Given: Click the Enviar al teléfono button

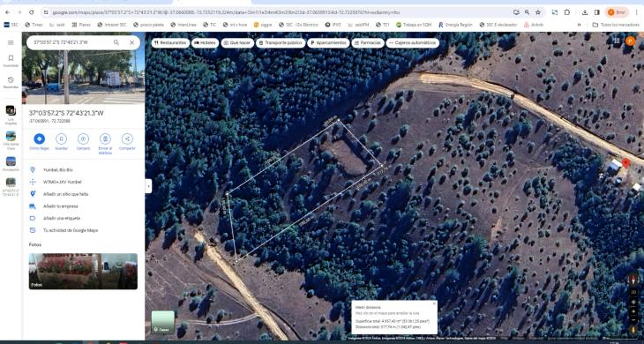Looking at the screenshot, I should point(105,144).
